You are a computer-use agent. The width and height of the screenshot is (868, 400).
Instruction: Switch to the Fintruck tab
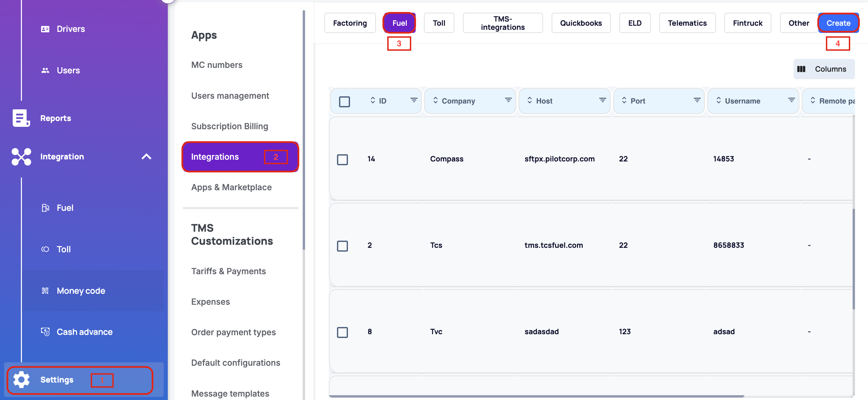click(747, 23)
